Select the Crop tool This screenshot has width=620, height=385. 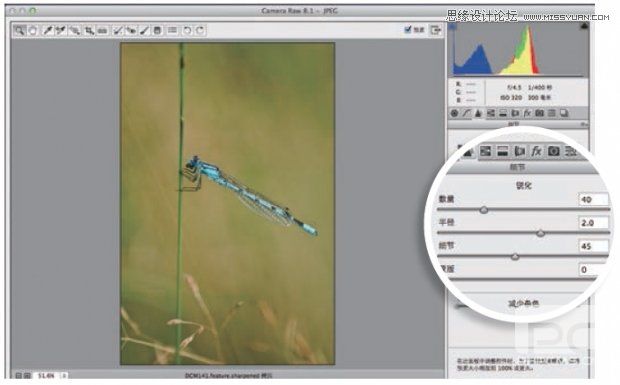[90, 30]
